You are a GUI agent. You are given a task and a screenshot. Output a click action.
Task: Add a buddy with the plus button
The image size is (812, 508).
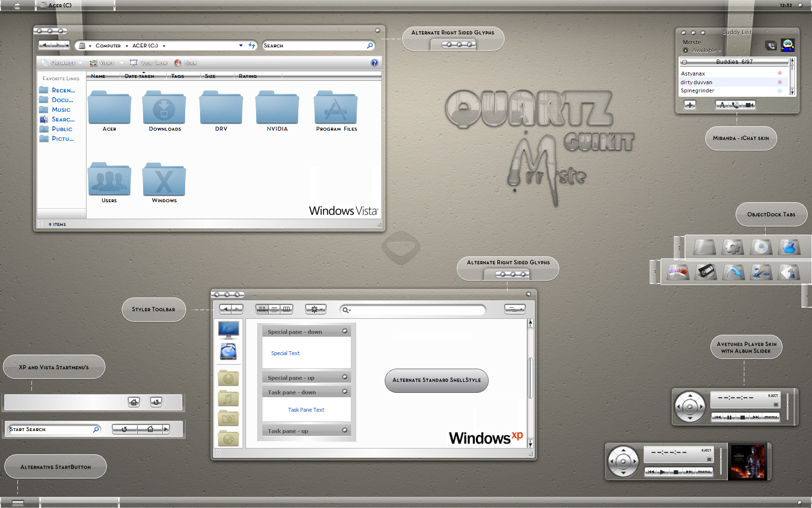tap(690, 105)
